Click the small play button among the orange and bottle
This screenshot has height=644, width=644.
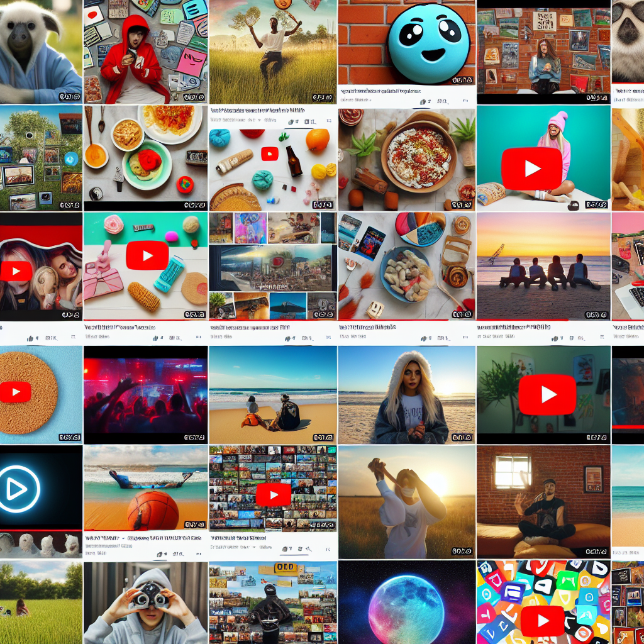point(270,153)
